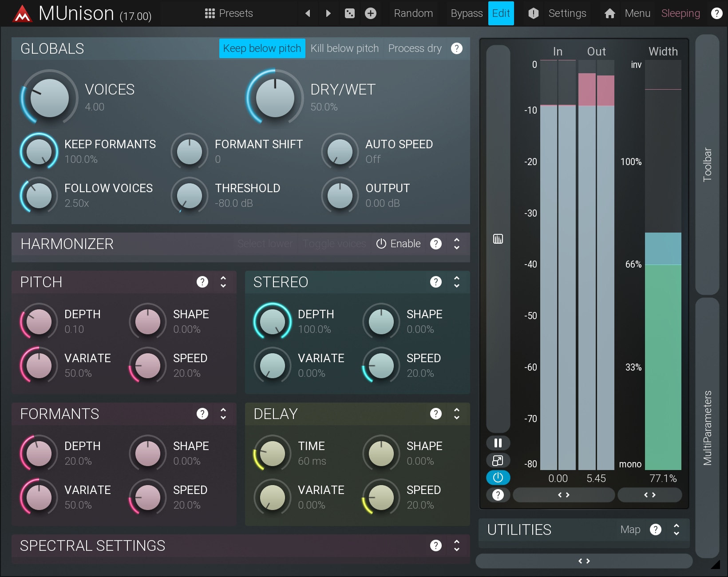
Task: Expand the Utilities panel arrows
Action: coord(677,530)
